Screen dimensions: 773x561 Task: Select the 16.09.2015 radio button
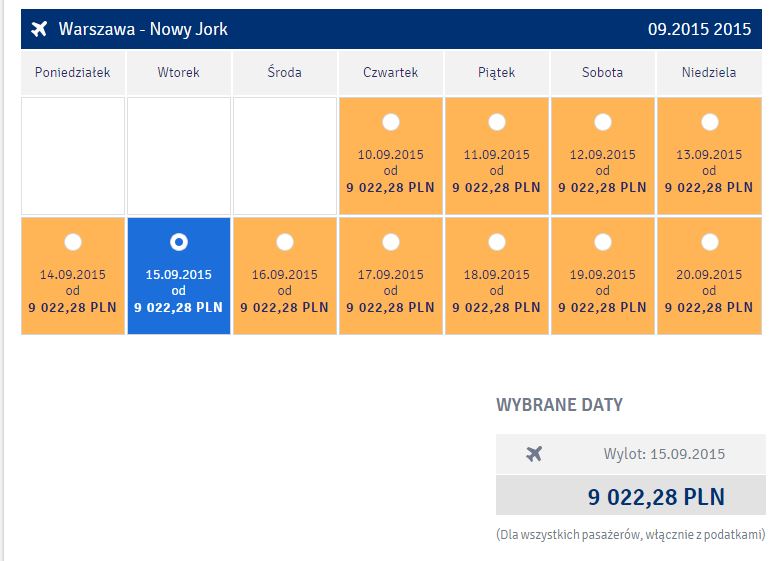coord(285,242)
